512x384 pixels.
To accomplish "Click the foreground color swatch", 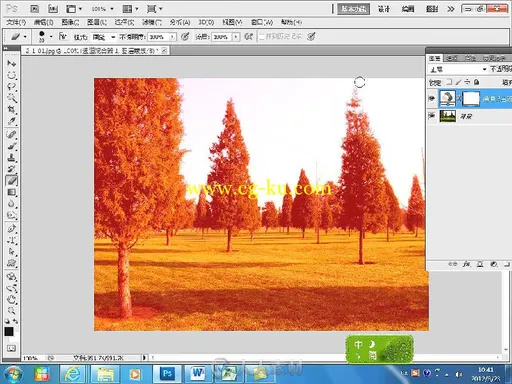I will (x=9, y=331).
